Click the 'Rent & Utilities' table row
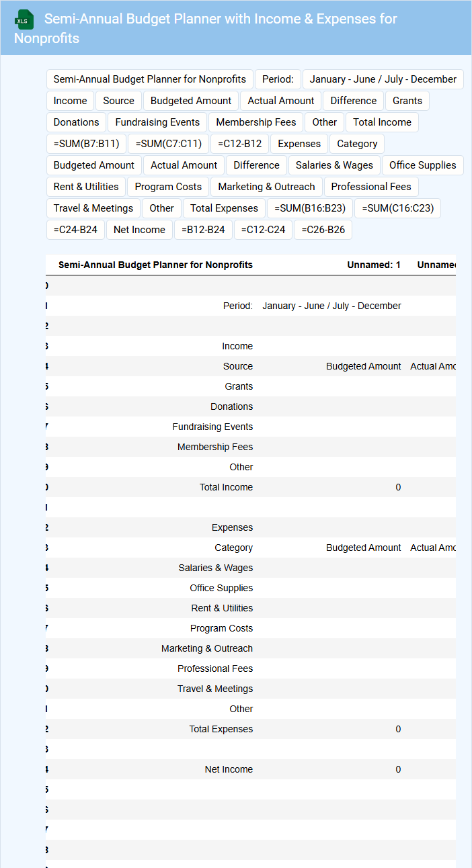Screen dimensions: 472x868 click(251, 608)
